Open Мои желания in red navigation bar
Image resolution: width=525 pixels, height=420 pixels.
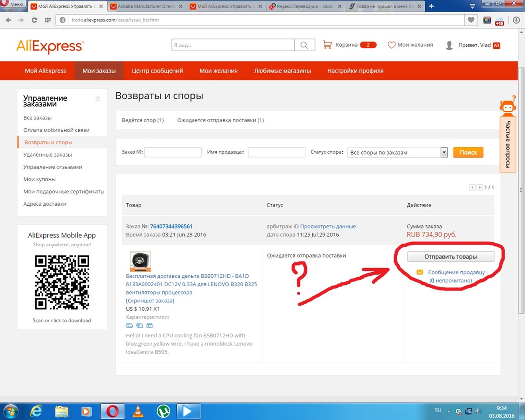point(219,70)
